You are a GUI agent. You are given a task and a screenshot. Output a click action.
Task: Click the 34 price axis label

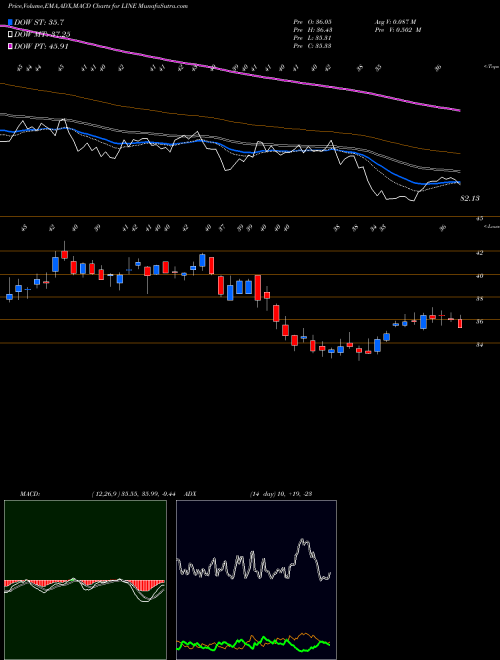click(479, 345)
